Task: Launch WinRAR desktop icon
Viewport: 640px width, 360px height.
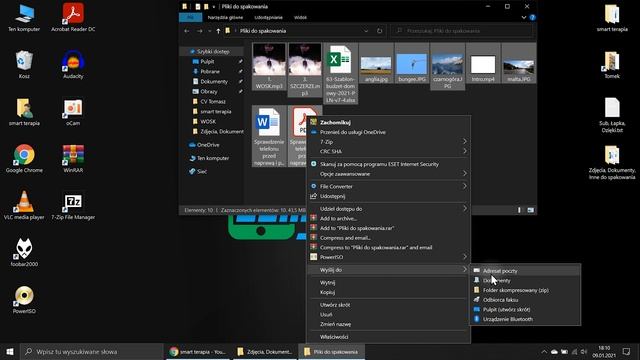Action: (x=73, y=158)
